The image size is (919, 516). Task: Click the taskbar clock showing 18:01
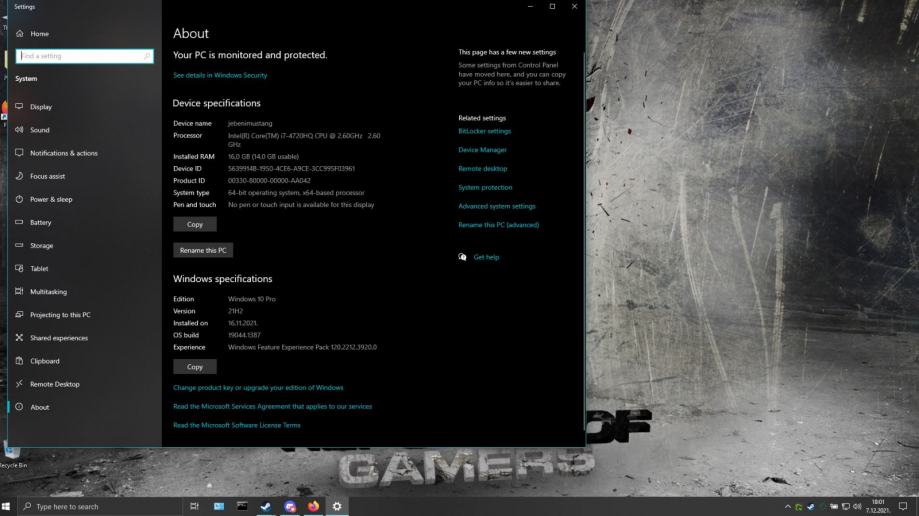pyautogui.click(x=878, y=506)
